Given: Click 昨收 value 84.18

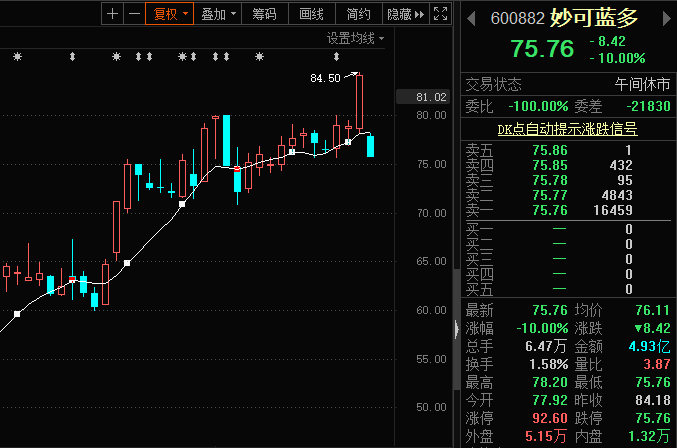Looking at the screenshot, I should pyautogui.click(x=652, y=400).
